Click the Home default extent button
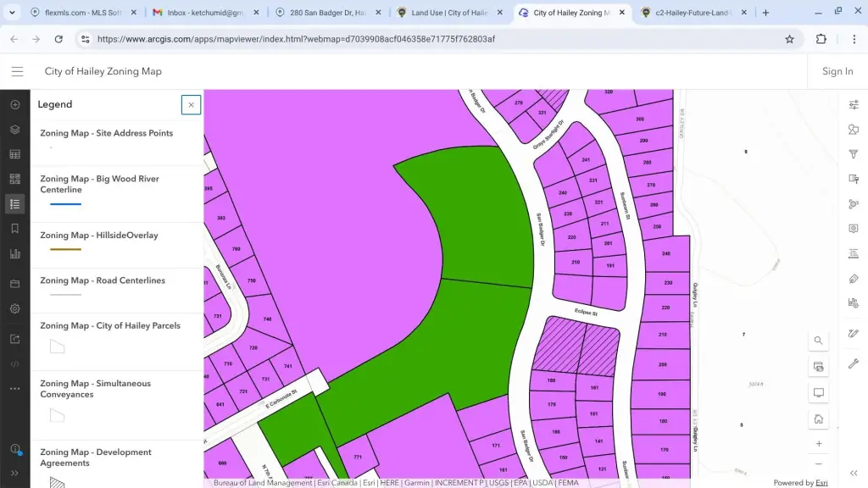 (x=818, y=419)
